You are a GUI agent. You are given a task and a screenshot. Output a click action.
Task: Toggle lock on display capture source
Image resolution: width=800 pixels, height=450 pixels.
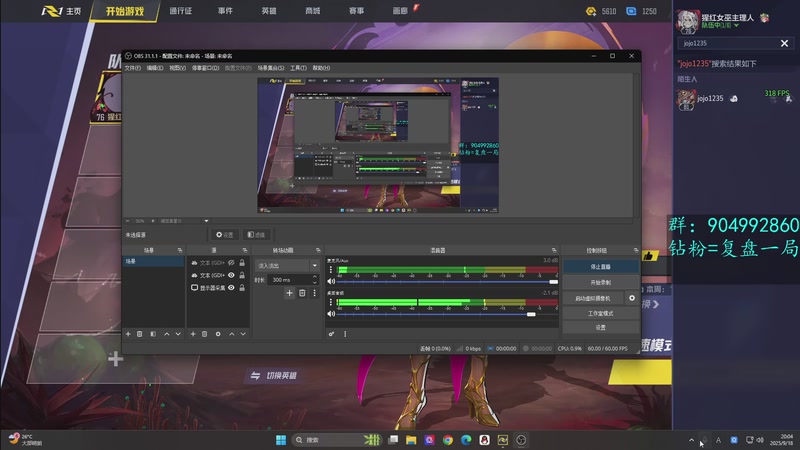(242, 288)
